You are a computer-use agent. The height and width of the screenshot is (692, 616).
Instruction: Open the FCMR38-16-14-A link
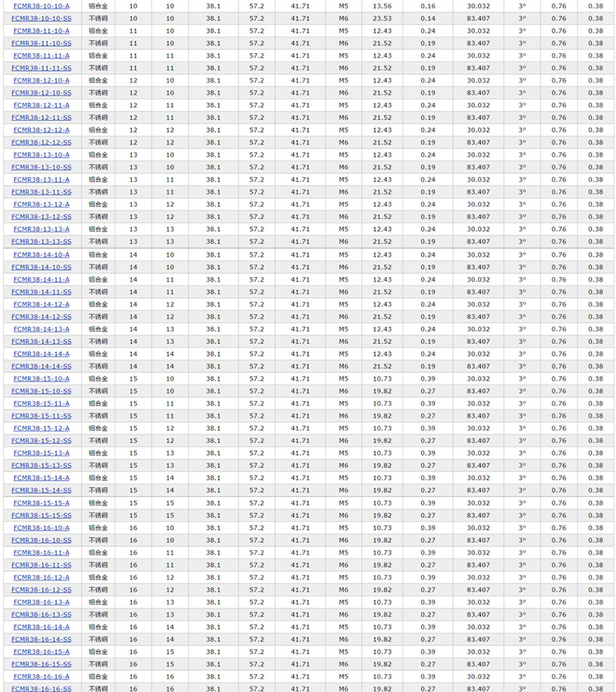41,627
